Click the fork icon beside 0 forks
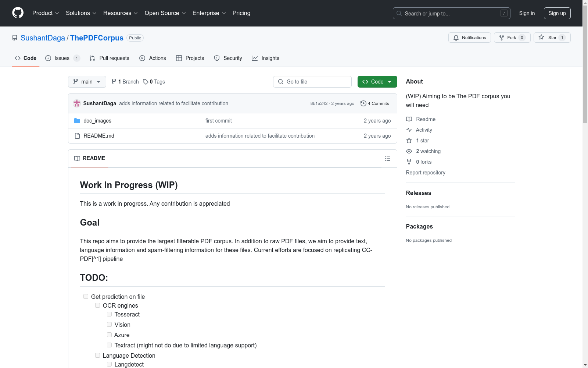Image resolution: width=588 pixels, height=368 pixels. [409, 162]
